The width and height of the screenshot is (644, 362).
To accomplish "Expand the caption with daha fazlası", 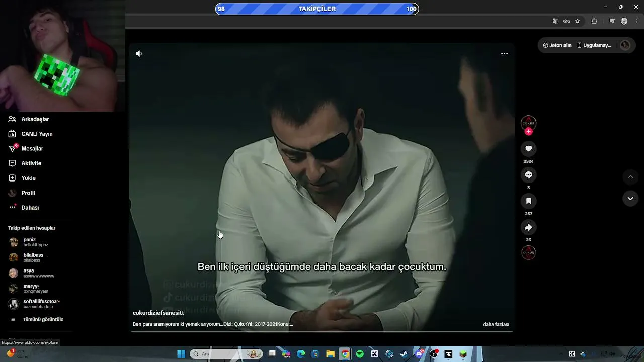I will pos(496,324).
